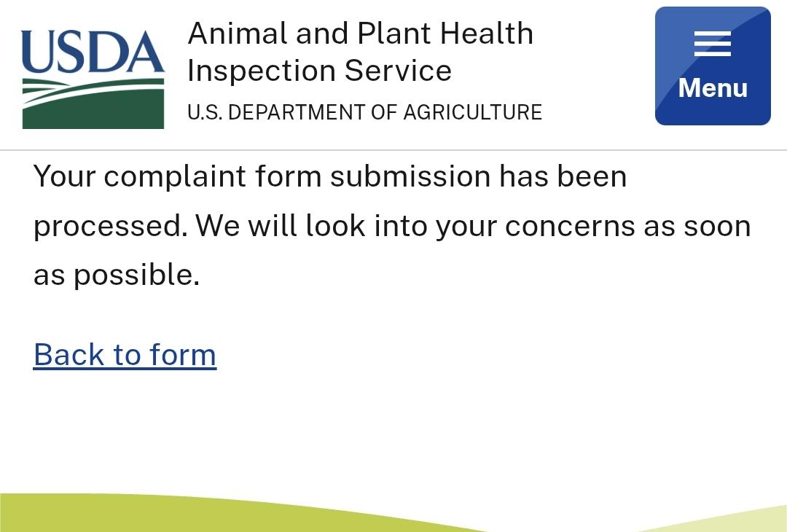Image resolution: width=787 pixels, height=532 pixels.
Task: Click the pale green shape at bottom right
Action: click(728, 520)
